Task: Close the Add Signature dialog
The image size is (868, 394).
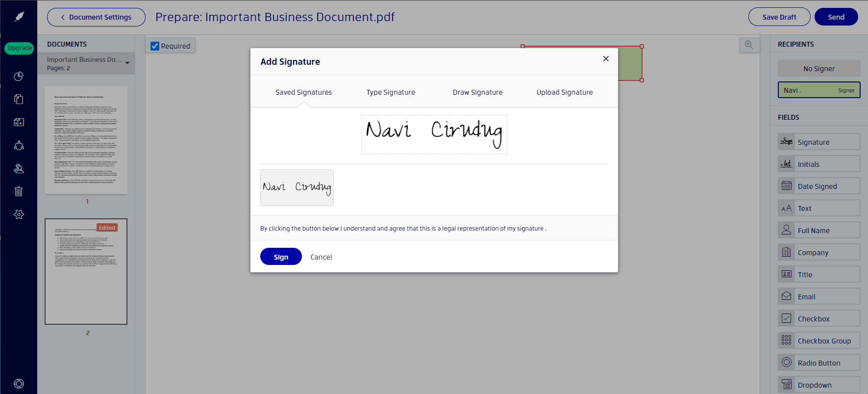Action: (606, 58)
